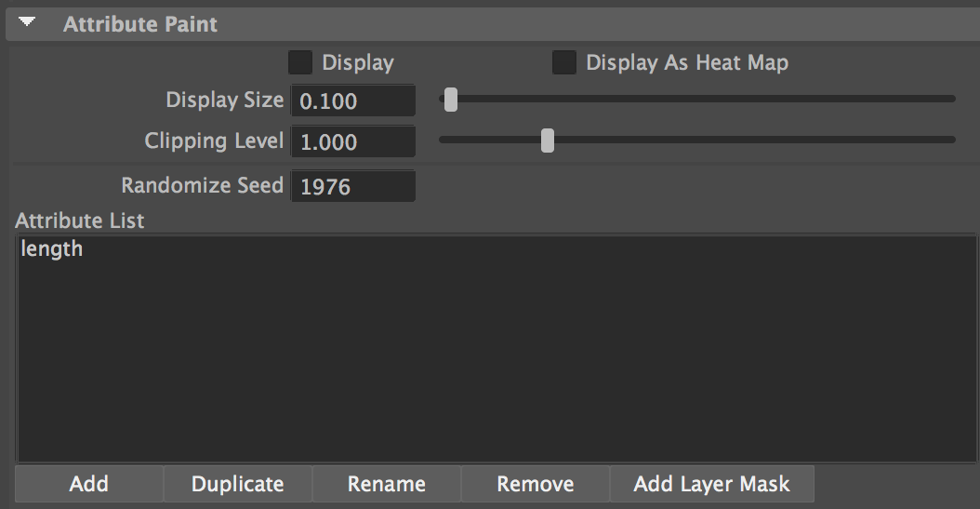Click the Display Size label
Viewport: 980px width, 509px height.
[224, 100]
